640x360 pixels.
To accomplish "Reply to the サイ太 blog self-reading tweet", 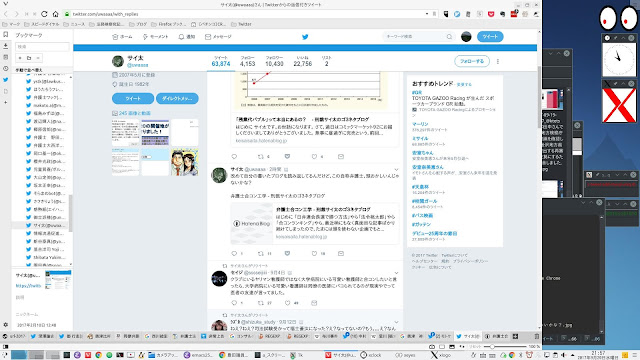I will 234,253.
